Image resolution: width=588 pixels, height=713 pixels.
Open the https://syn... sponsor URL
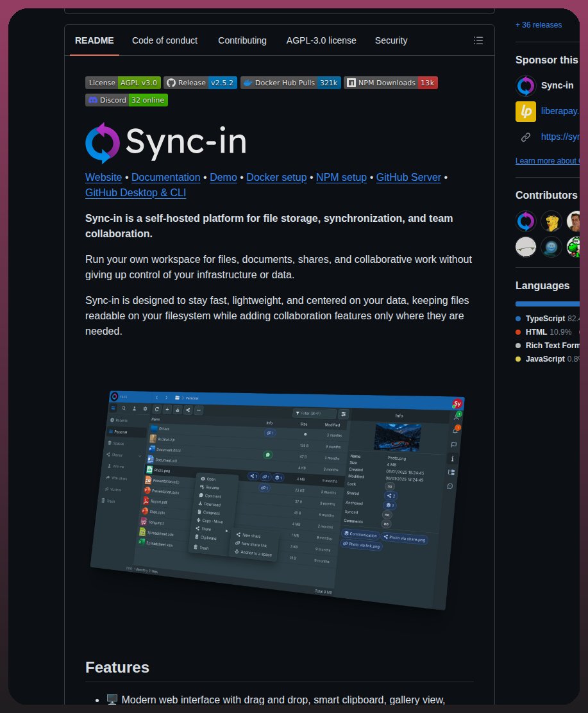coord(560,137)
